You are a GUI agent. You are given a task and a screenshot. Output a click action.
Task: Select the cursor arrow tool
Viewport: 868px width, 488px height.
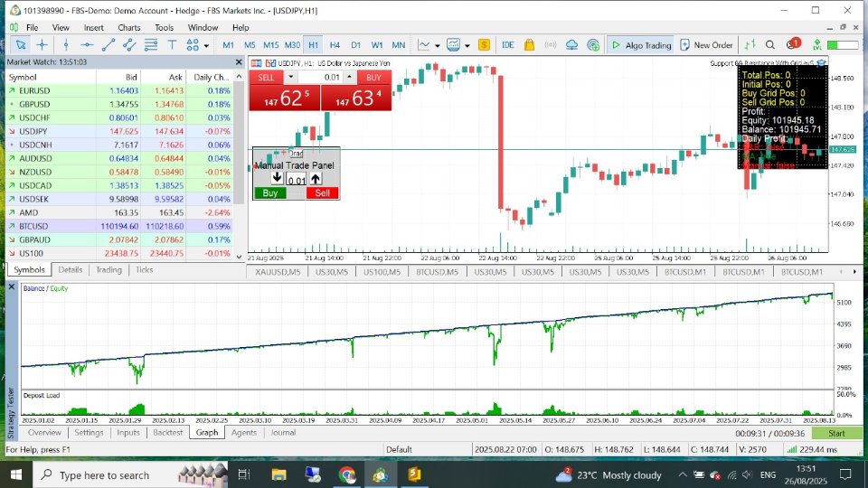[x=21, y=45]
